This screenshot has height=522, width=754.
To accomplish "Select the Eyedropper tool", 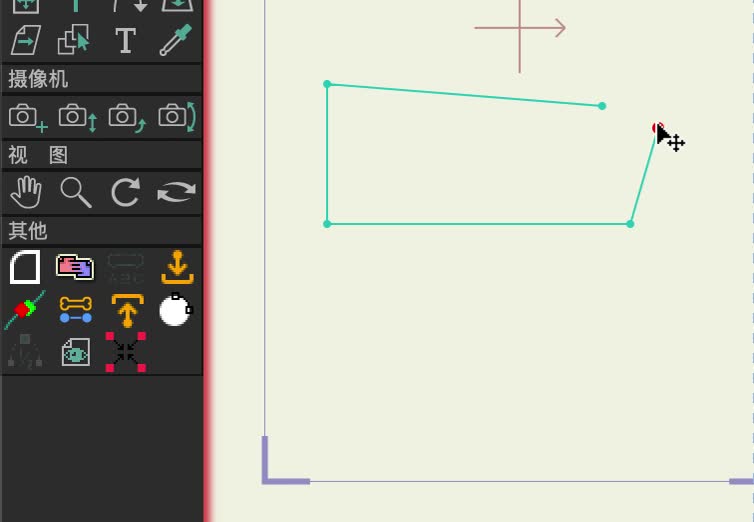I will (176, 40).
